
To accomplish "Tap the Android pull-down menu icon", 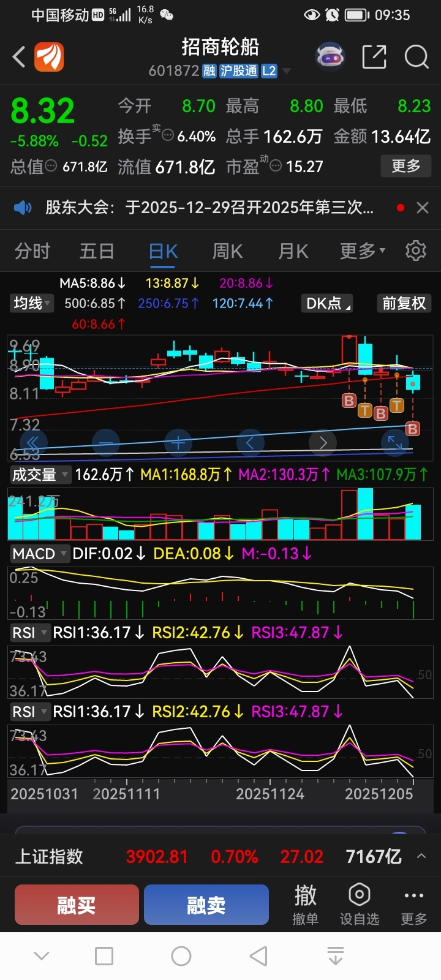I will [336, 956].
